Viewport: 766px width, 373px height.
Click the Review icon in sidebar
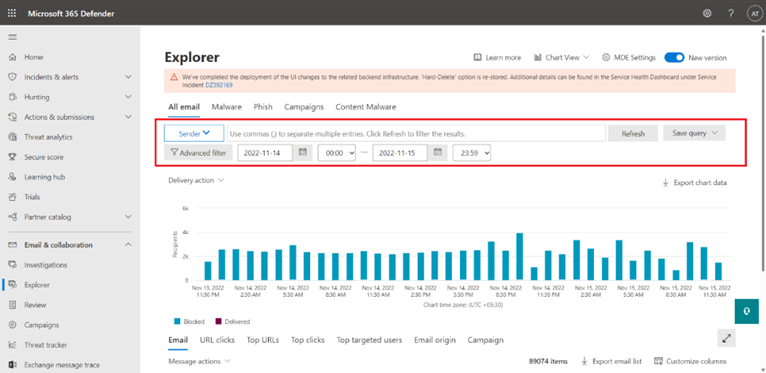coord(13,305)
